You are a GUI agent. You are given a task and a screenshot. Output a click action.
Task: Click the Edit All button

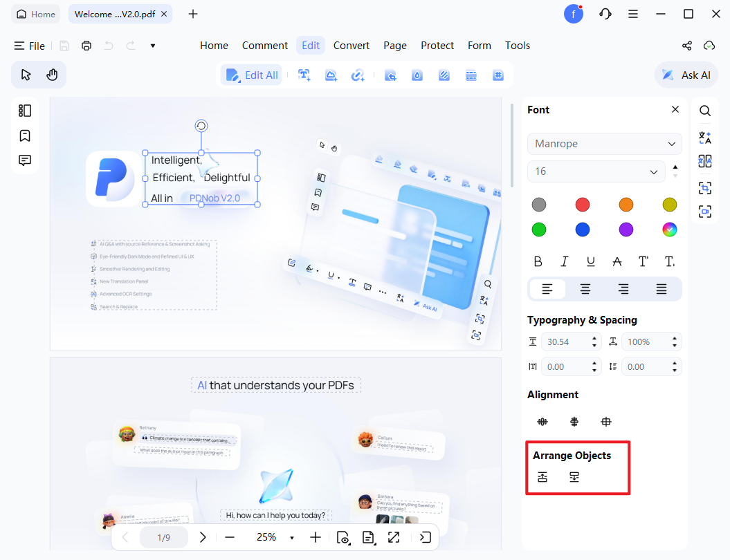(x=251, y=75)
